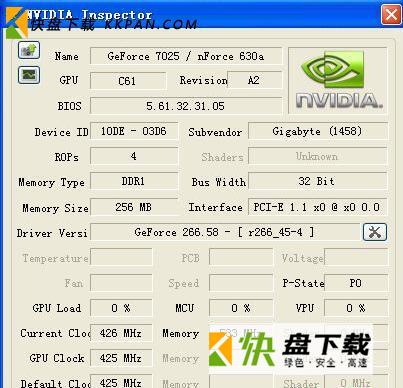The height and width of the screenshot is (388, 403).
Task: Click the Revision field showing A2
Action: (255, 80)
